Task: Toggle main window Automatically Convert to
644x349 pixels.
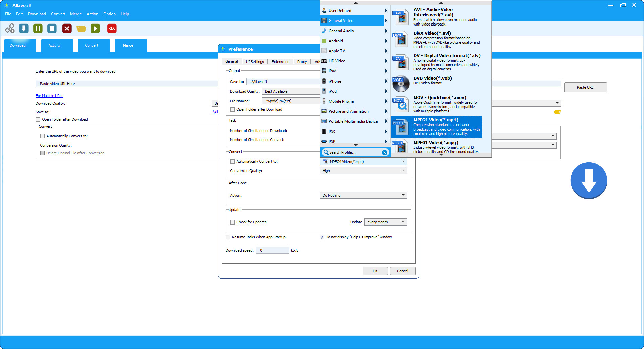Action: [x=42, y=136]
